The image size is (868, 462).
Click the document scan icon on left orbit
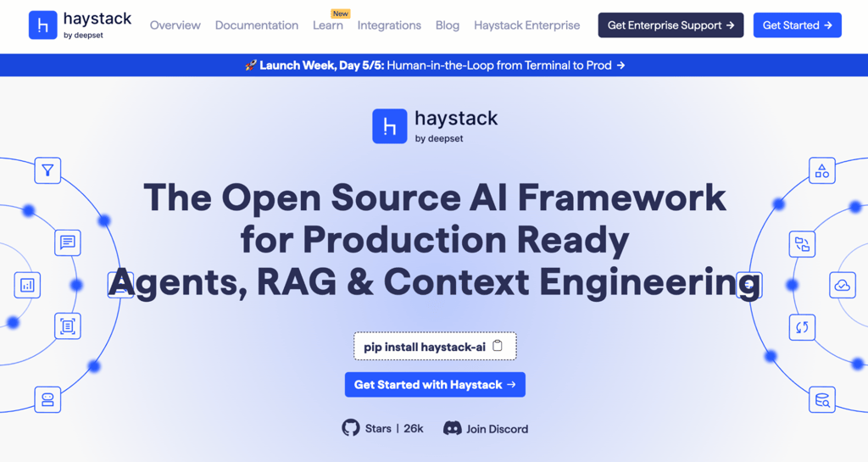tap(68, 326)
